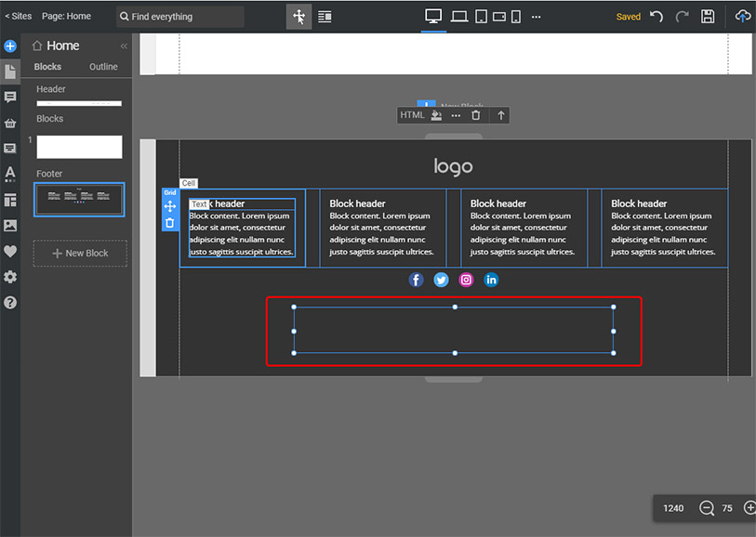This screenshot has height=537, width=756.
Task: Open more device options ellipsis menu
Action: 536,17
